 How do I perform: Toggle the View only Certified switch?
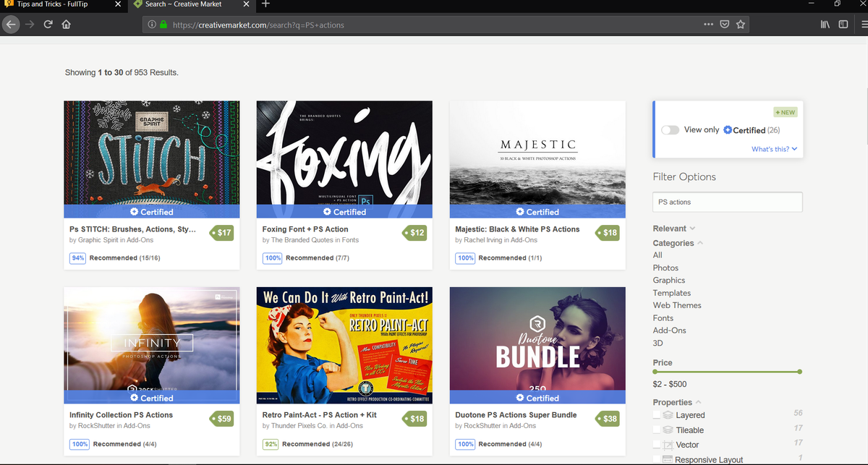click(x=671, y=130)
